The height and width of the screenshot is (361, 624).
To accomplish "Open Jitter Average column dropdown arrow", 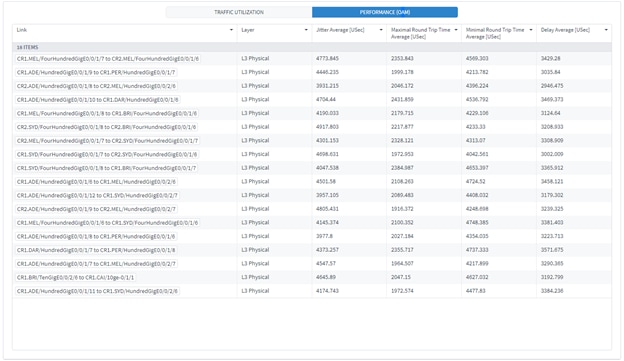I will coord(381,30).
